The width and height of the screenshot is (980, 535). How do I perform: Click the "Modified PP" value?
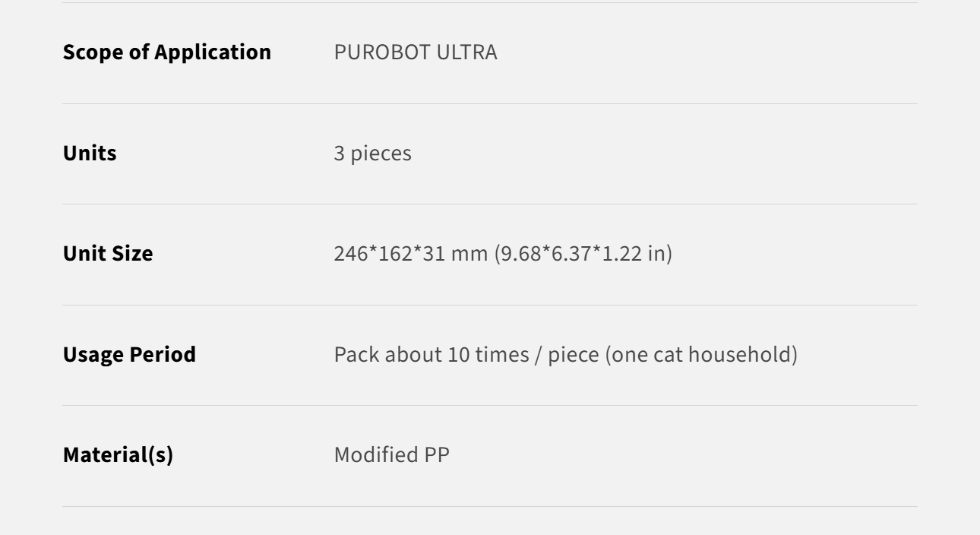pyautogui.click(x=392, y=455)
